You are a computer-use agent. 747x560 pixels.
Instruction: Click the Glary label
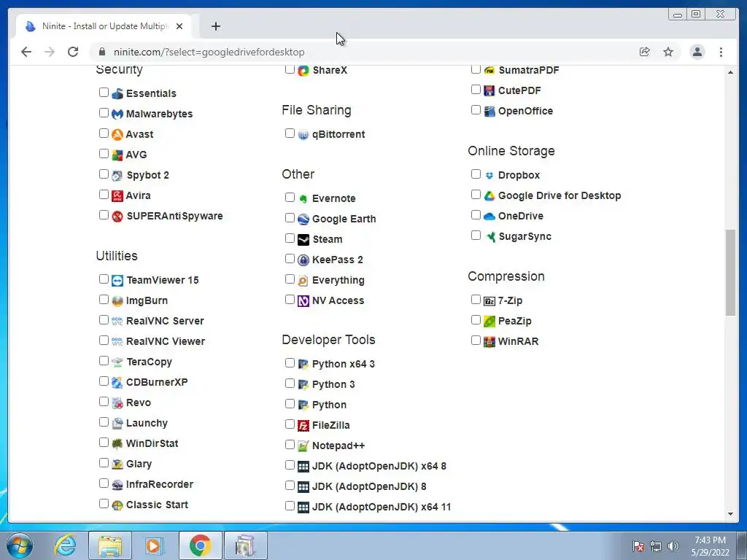(139, 464)
